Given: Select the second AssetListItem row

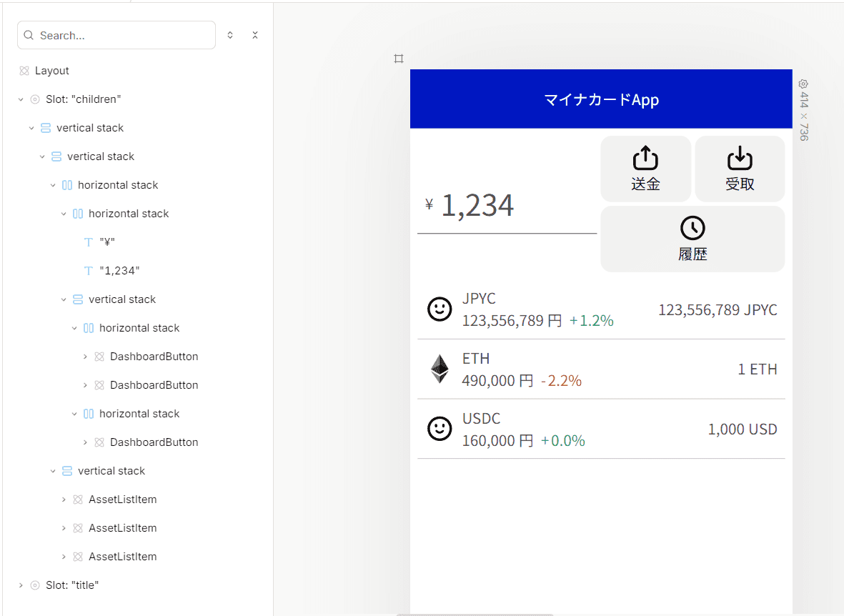Looking at the screenshot, I should point(123,527).
